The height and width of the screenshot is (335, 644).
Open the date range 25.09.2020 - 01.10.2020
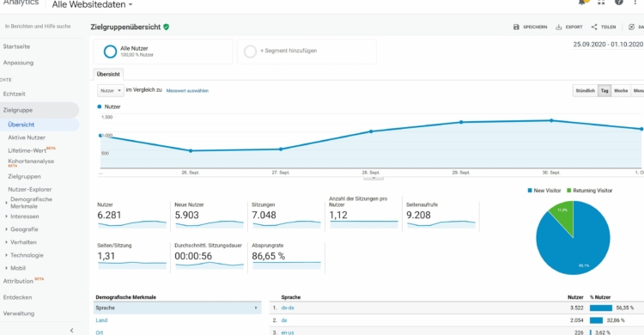point(608,45)
